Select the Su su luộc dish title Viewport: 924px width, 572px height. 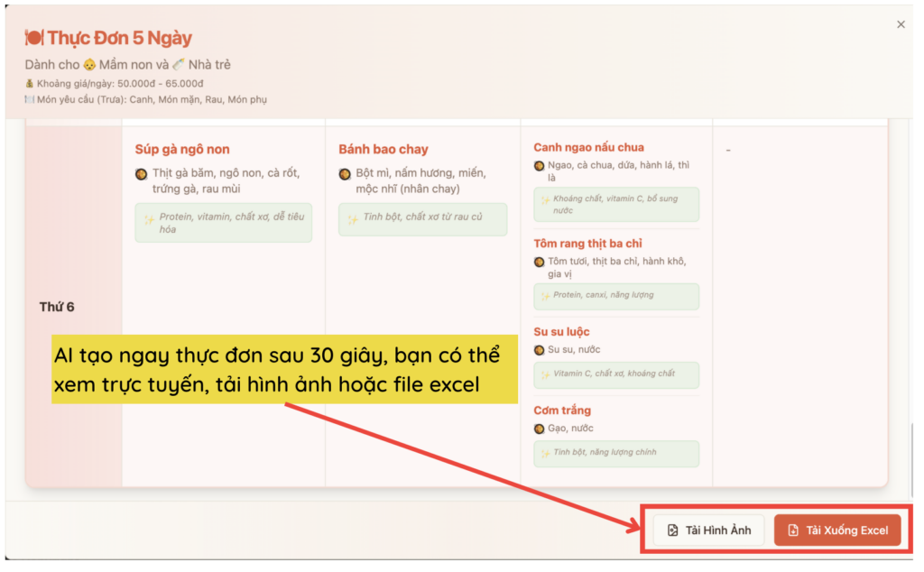click(562, 331)
